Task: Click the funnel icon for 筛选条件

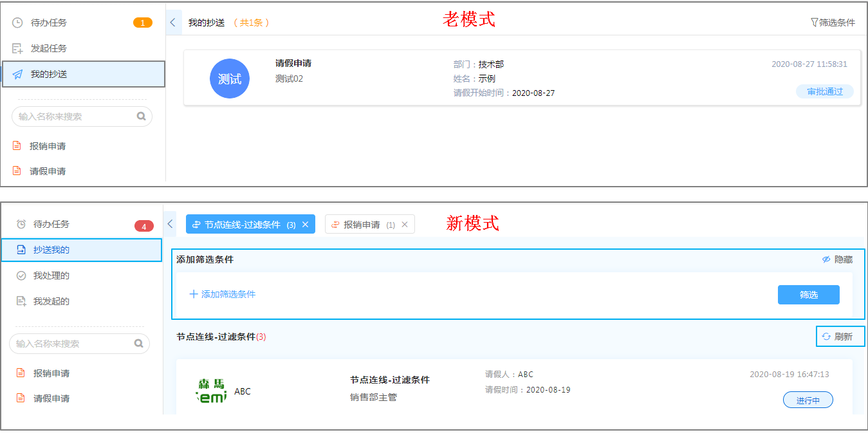Action: tap(814, 23)
